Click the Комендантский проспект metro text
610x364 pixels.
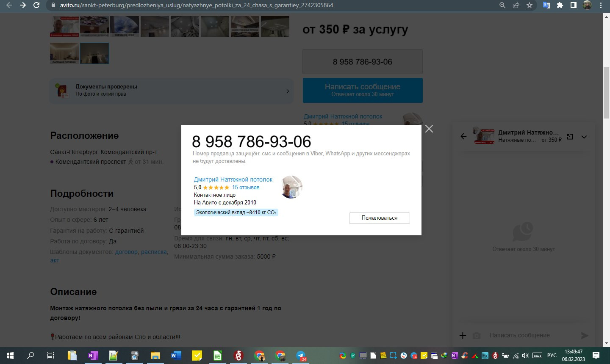pyautogui.click(x=91, y=162)
